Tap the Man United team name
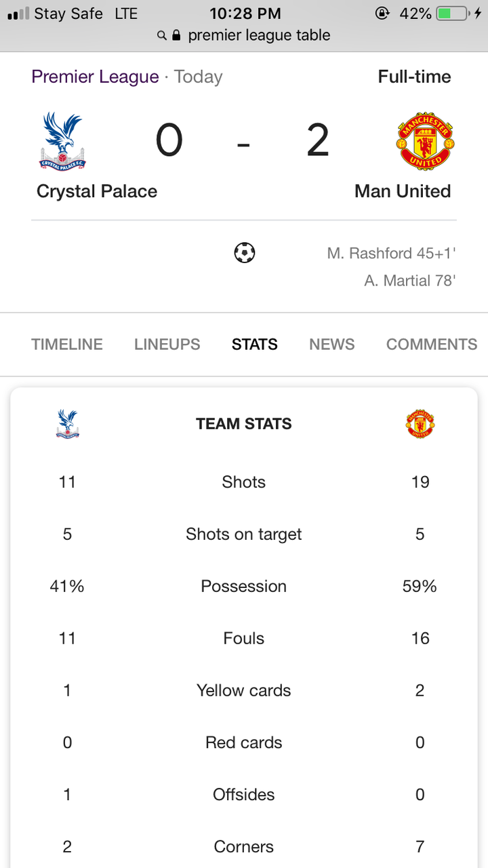The image size is (488, 868). point(403,191)
